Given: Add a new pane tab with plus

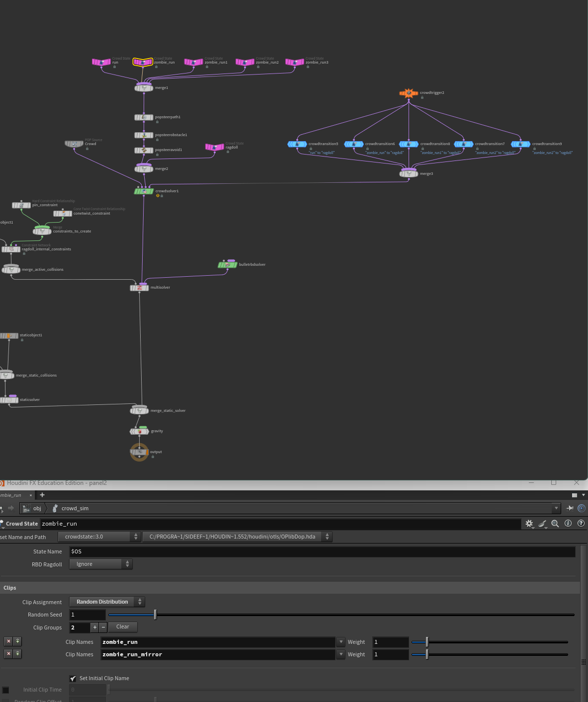Looking at the screenshot, I should 42,495.
